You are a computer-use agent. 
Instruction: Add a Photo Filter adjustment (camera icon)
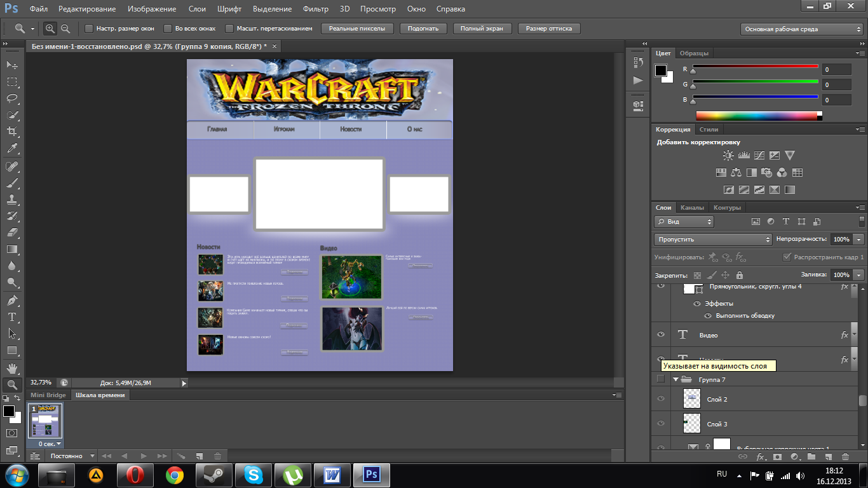[x=767, y=172]
